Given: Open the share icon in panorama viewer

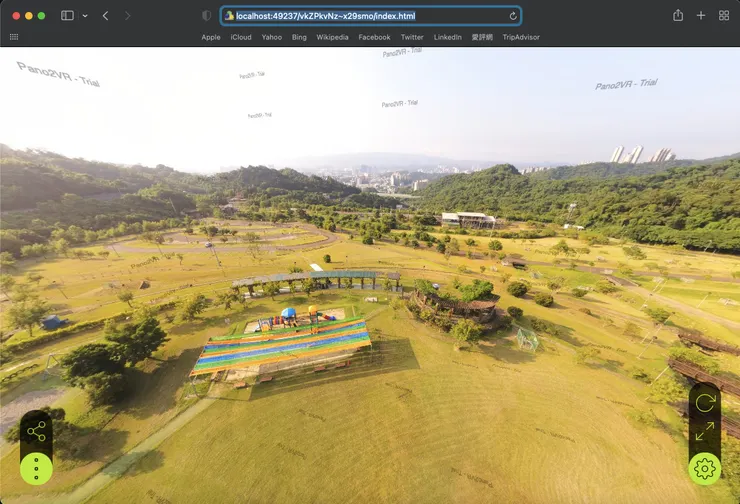Looking at the screenshot, I should click(36, 431).
